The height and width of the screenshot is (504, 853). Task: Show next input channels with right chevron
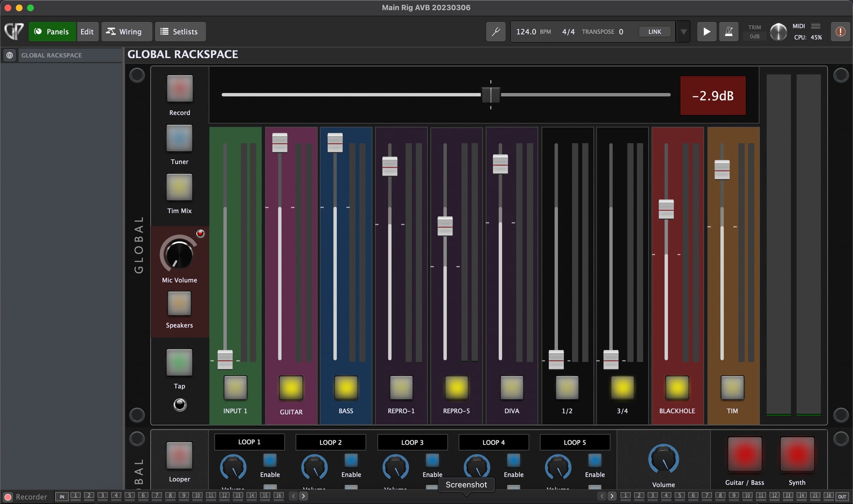coord(303,496)
